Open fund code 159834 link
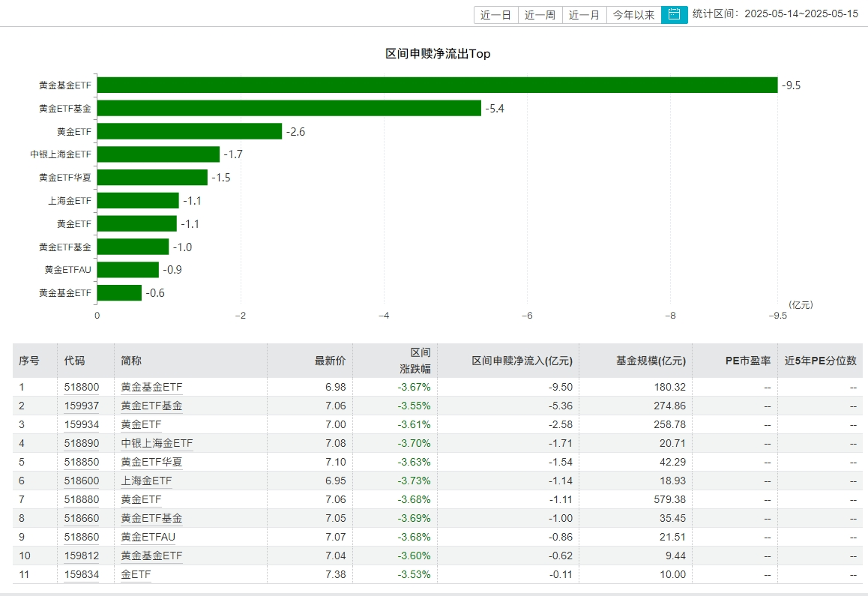The height and width of the screenshot is (596, 868). (82, 574)
